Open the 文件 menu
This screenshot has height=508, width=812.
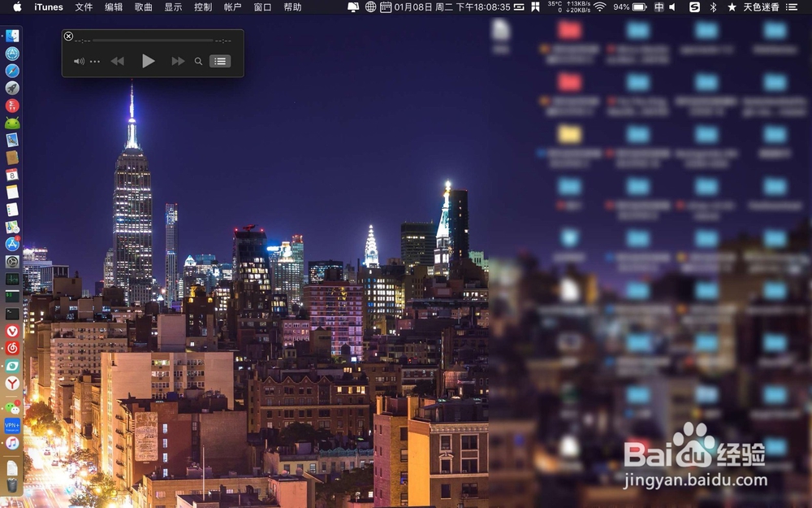pyautogui.click(x=84, y=7)
